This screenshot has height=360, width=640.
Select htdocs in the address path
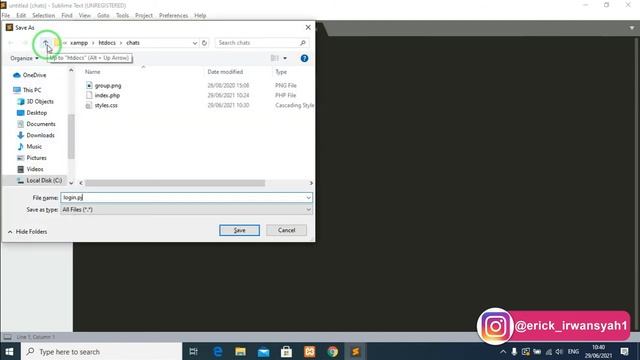pos(107,42)
